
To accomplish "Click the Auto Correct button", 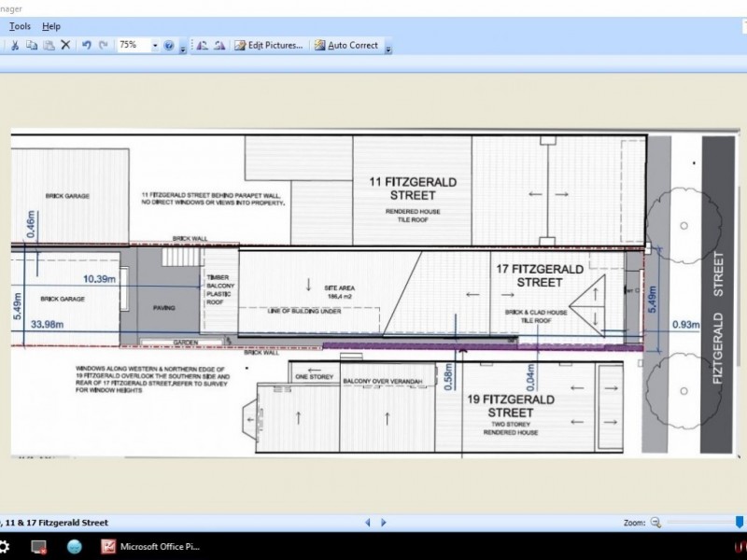I will (x=345, y=45).
